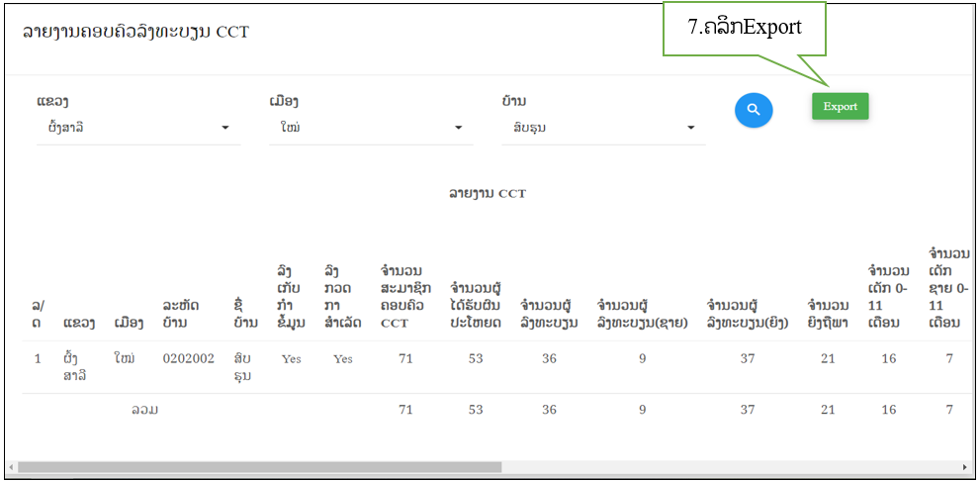The width and height of the screenshot is (980, 481).
Task: Click the right scroll arrow of the horizontal scrollbar
Action: point(966,467)
